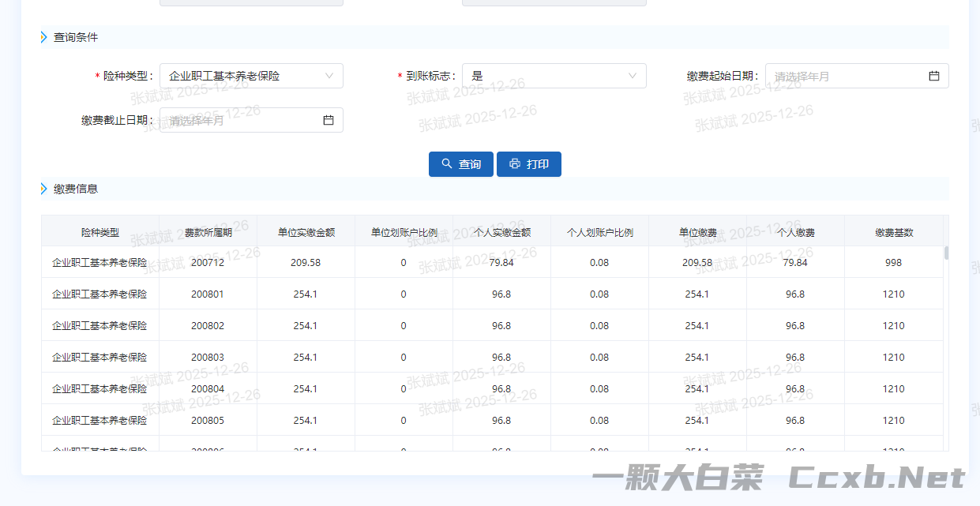Open the 险种类型 dropdown
The height and width of the screenshot is (506, 980).
click(251, 76)
